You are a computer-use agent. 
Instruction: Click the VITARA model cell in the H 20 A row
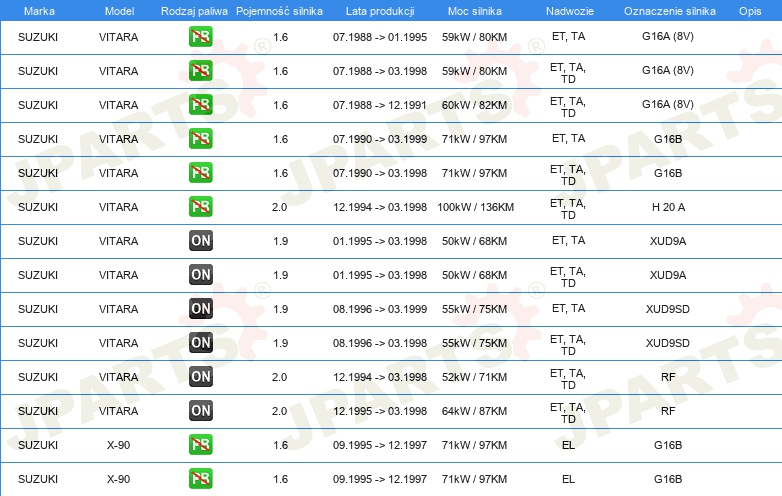click(118, 207)
